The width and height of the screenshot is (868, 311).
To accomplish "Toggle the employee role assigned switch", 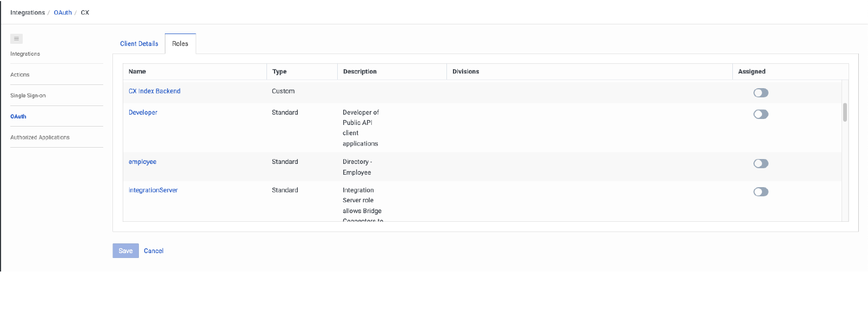I will 760,163.
